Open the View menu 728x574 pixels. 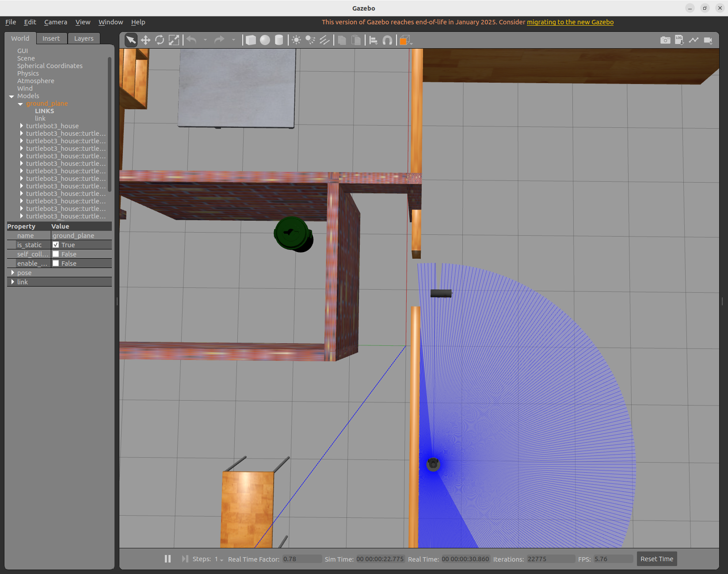83,22
